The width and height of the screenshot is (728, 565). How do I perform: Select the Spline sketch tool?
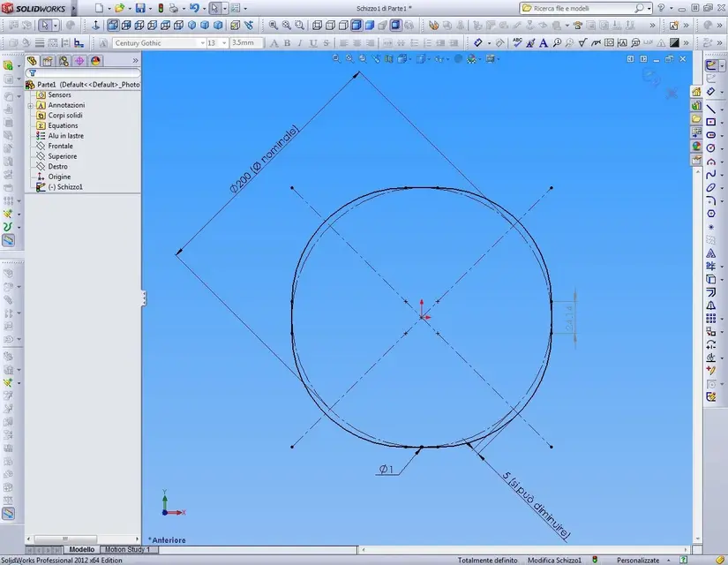click(x=711, y=174)
